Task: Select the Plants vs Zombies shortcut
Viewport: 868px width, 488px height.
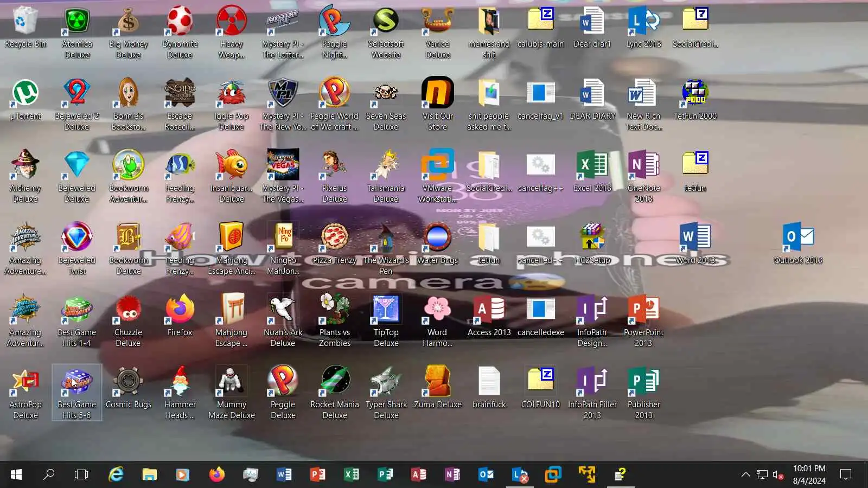Action: tap(335, 321)
